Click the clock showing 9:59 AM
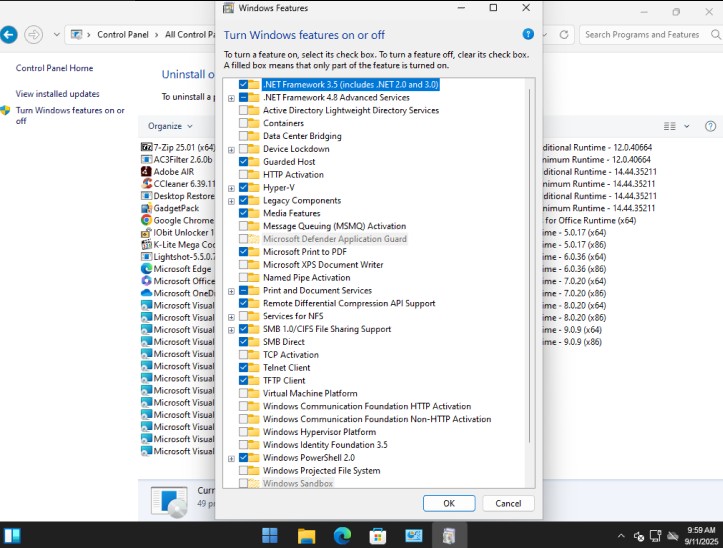This screenshot has width=723, height=548. [x=701, y=530]
